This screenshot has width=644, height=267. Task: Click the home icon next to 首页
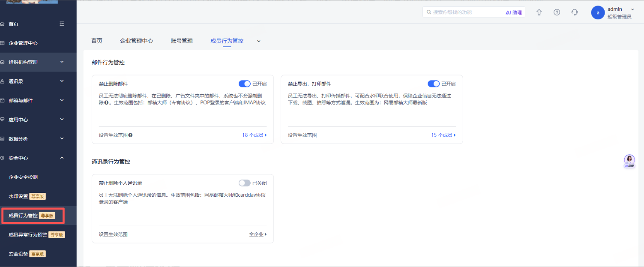point(2,24)
